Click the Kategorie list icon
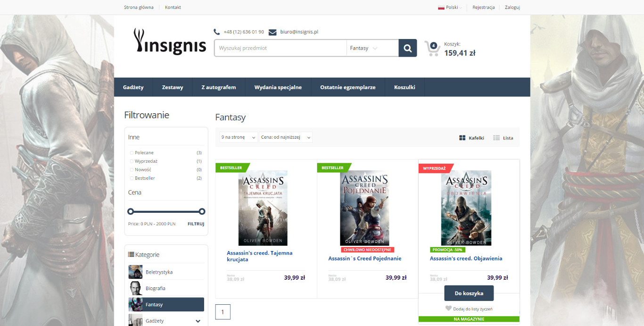Viewport: 644px width, 326px height. coord(131,254)
